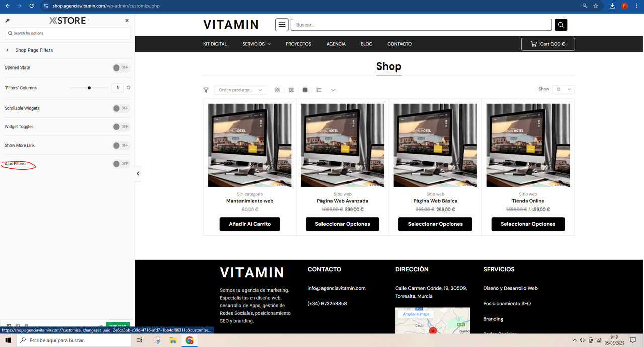Screen dimensions: 644x347
Task: Open the BLOG menu item
Action: [367, 44]
